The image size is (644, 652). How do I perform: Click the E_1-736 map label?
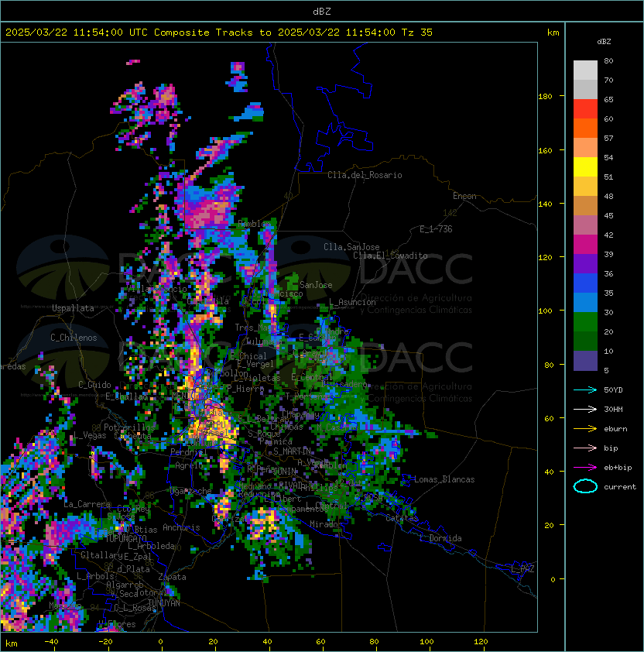436,229
